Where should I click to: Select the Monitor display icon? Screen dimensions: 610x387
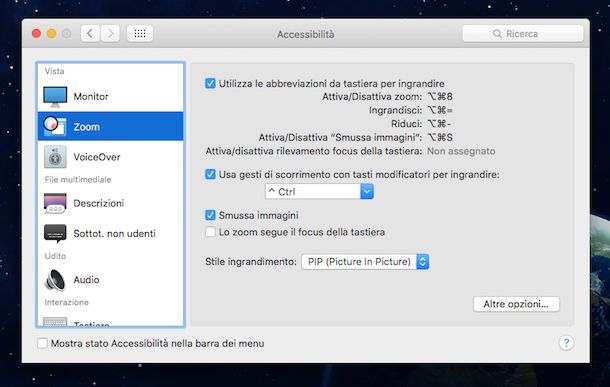click(x=55, y=96)
